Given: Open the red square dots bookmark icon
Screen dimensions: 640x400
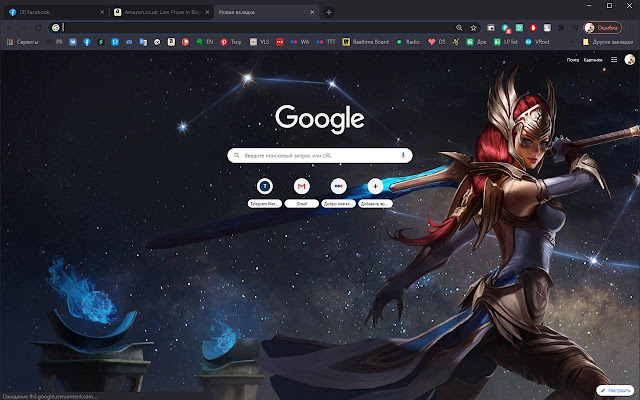Looking at the screenshot, I should tap(280, 42).
